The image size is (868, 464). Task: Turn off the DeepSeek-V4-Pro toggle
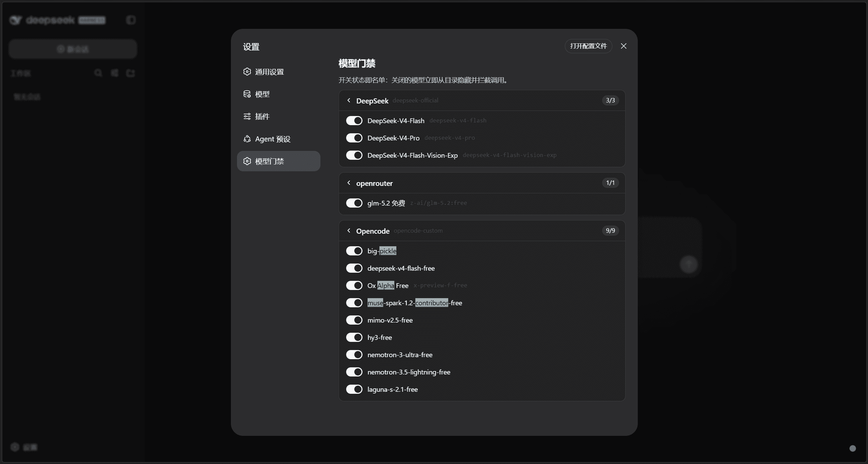click(354, 138)
